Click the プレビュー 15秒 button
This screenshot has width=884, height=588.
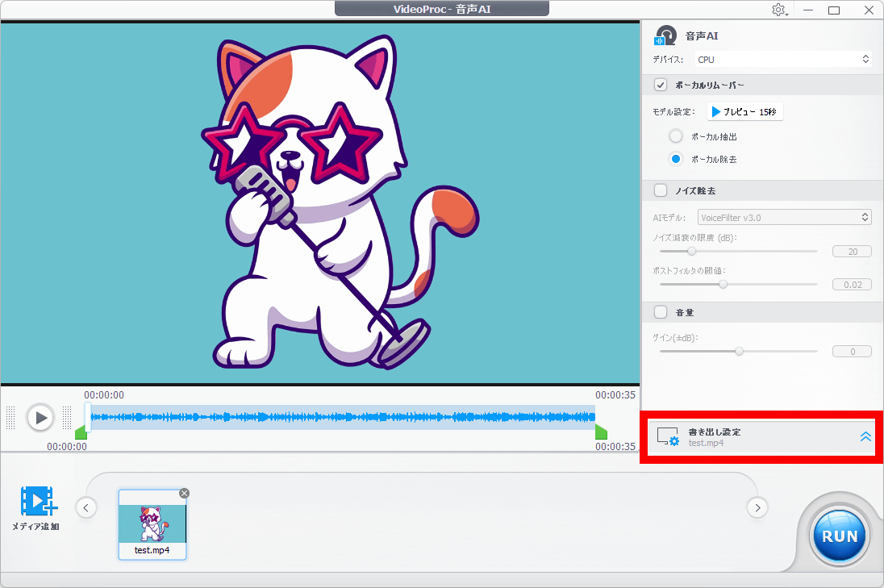click(x=745, y=112)
